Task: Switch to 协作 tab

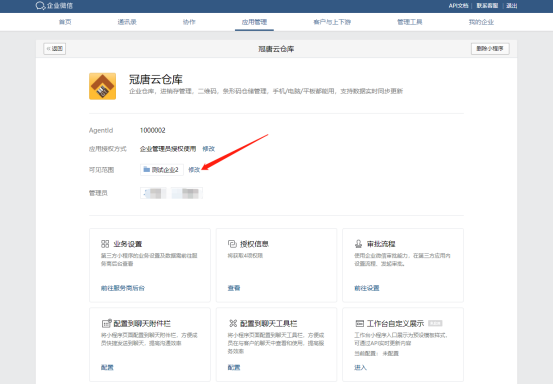Action: coord(189,22)
